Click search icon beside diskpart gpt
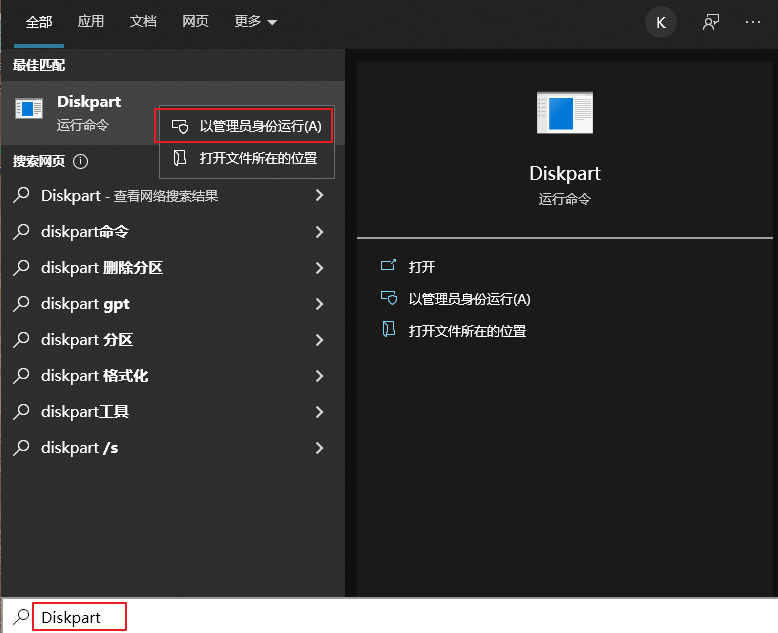 pyautogui.click(x=21, y=304)
